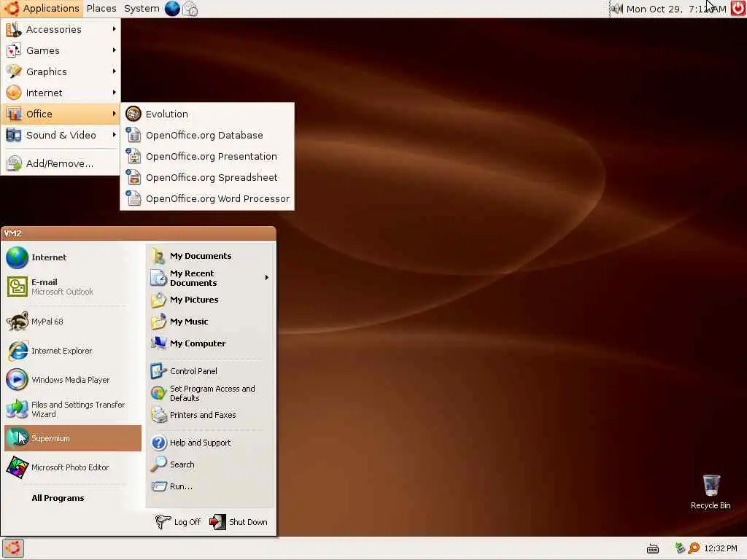Open Printers and Faxes
747x560 pixels.
coord(209,415)
